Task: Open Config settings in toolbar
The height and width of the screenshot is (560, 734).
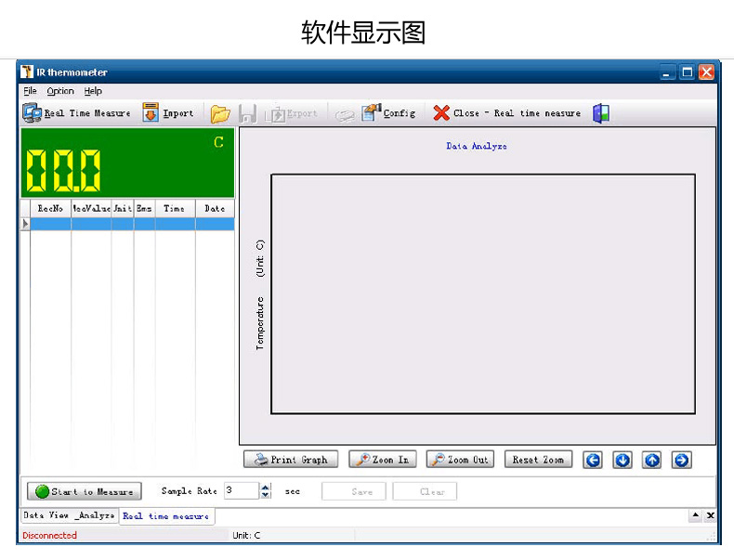Action: pyautogui.click(x=388, y=112)
